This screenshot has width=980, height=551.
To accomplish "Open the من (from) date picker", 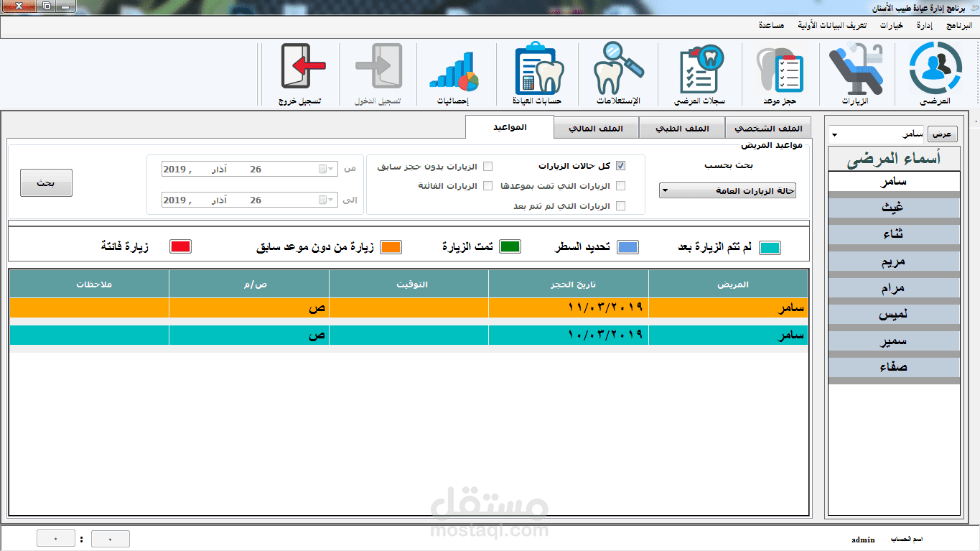I will pyautogui.click(x=250, y=169).
